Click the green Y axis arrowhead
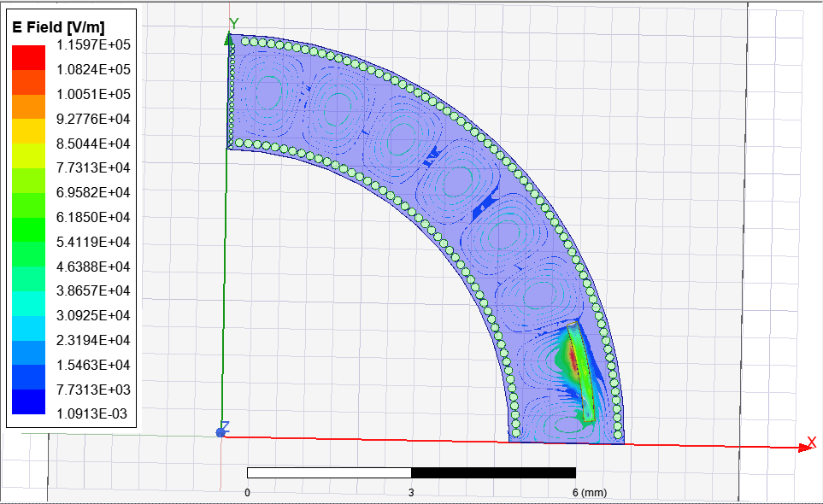The width and height of the screenshot is (823, 504). (x=228, y=38)
